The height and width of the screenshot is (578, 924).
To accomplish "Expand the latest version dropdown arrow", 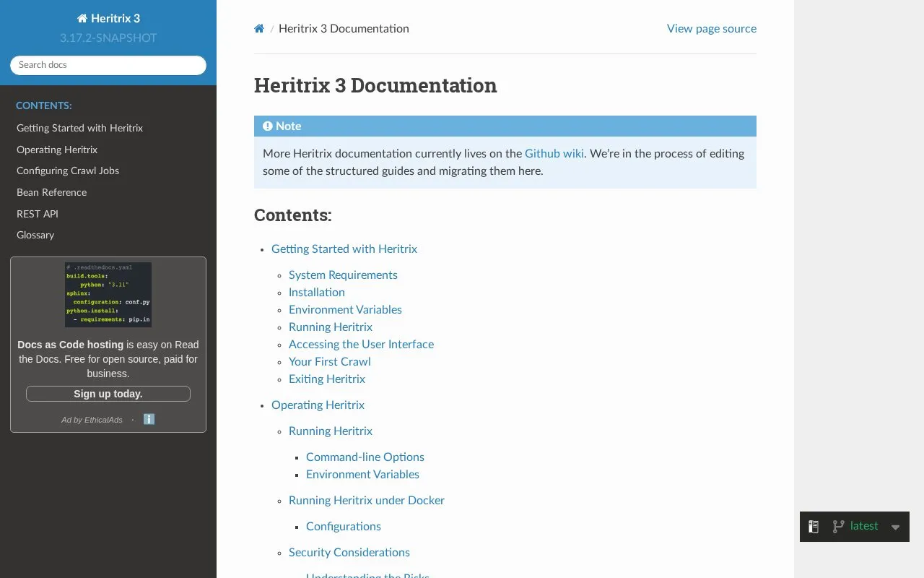I will point(895,527).
